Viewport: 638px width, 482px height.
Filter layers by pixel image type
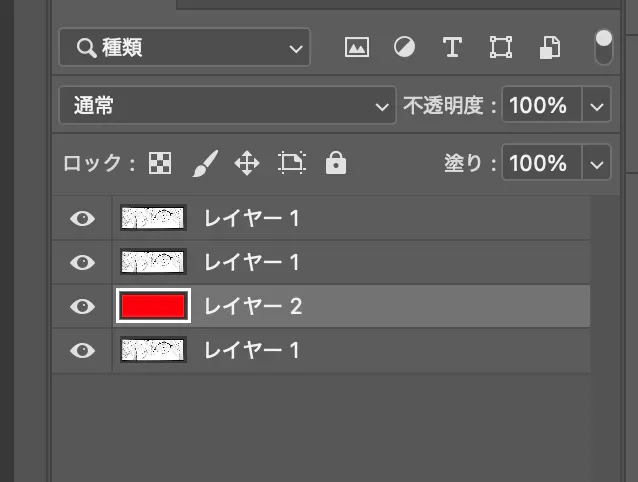point(357,47)
